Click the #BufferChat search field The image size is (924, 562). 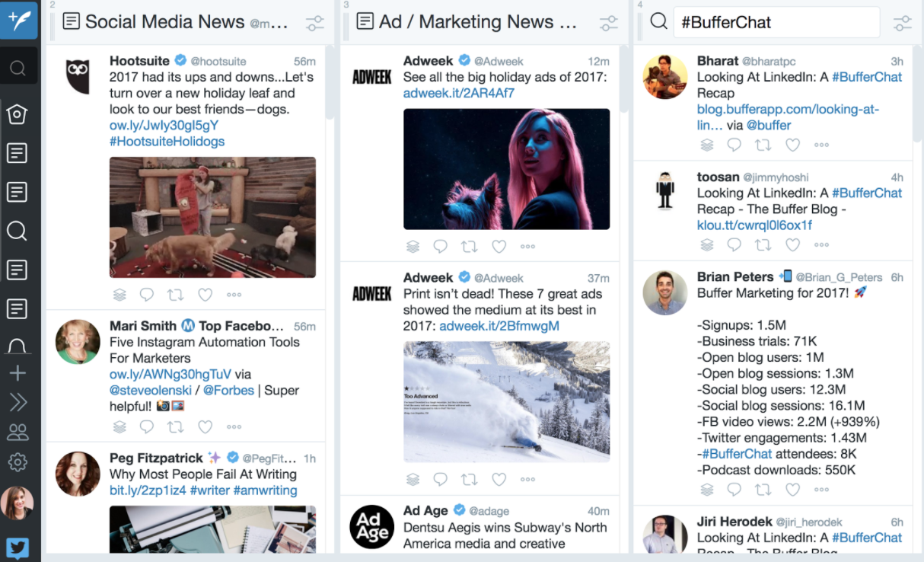[776, 22]
